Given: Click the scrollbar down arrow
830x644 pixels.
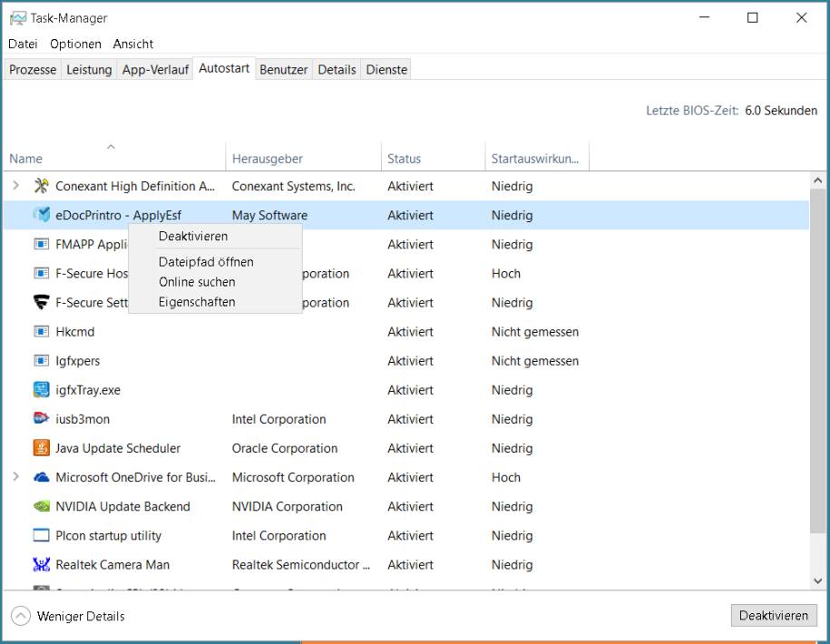Looking at the screenshot, I should [x=817, y=581].
